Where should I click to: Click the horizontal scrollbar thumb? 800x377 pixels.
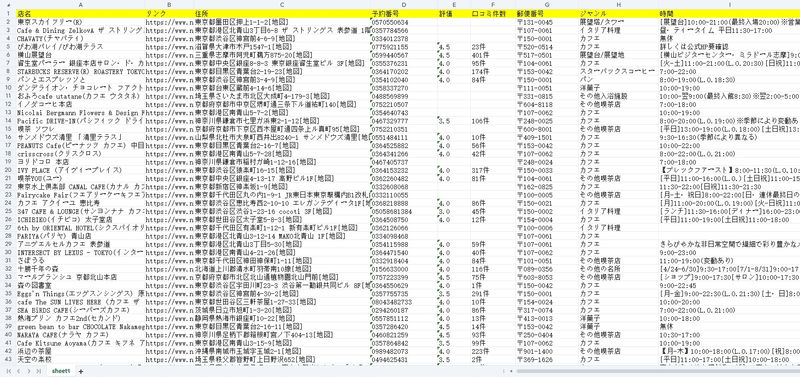coord(658,371)
